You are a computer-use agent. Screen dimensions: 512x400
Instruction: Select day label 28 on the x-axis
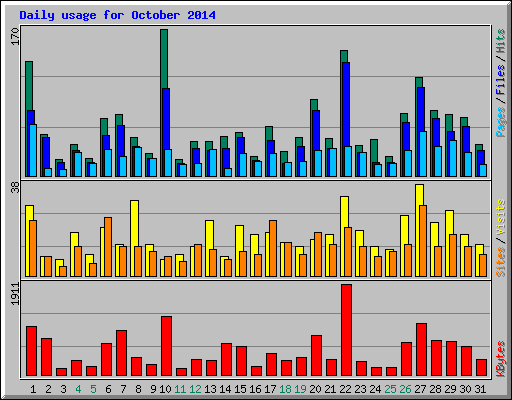(x=435, y=389)
